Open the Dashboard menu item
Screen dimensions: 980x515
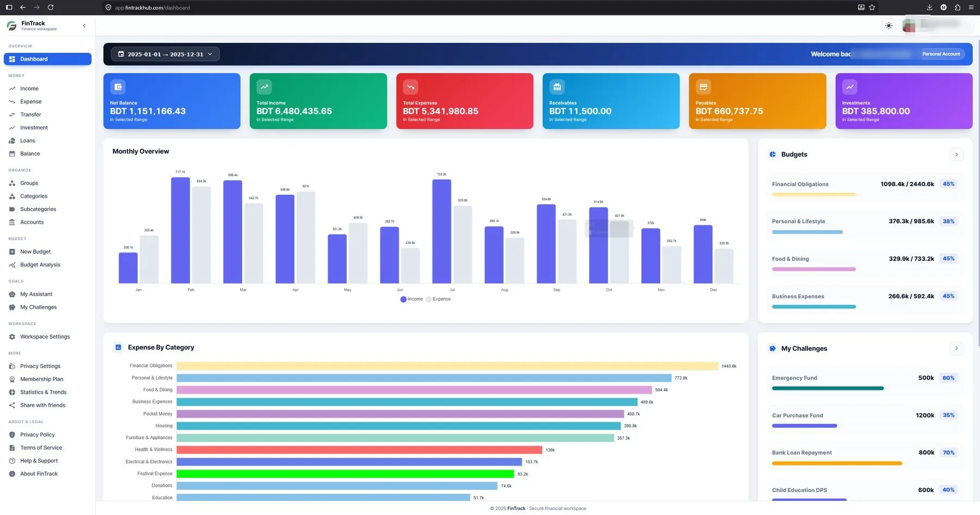47,59
